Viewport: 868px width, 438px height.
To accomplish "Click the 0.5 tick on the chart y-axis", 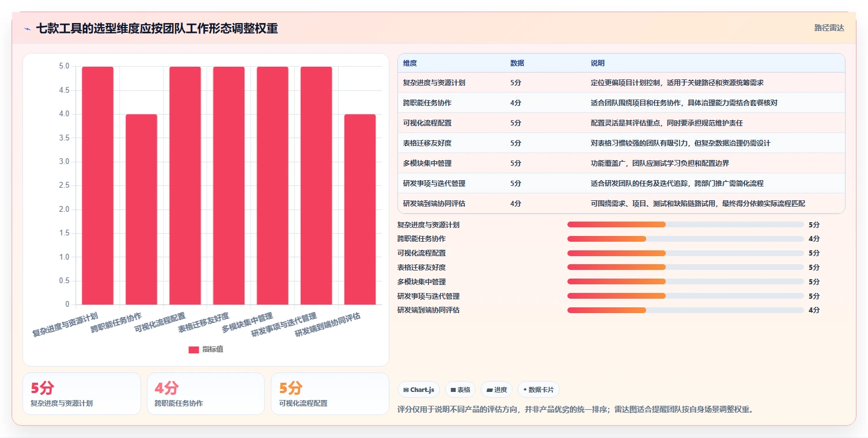I will point(64,281).
